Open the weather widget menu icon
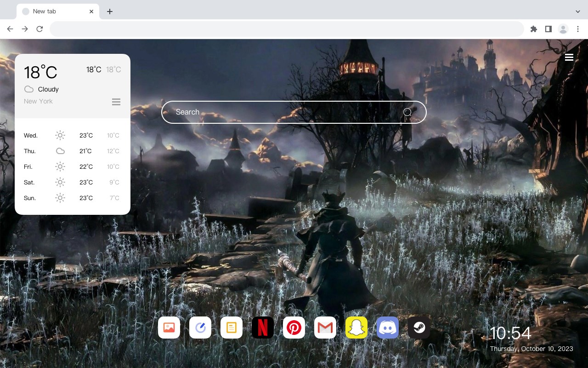 tap(116, 102)
